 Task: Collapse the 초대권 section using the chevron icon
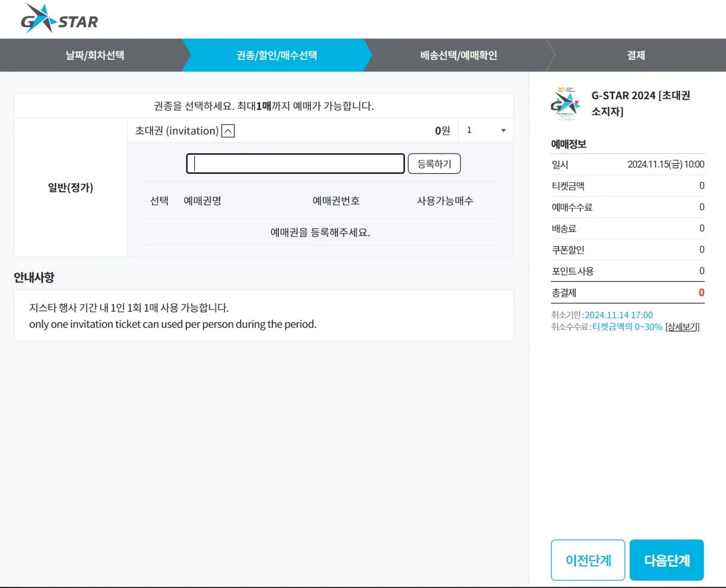[227, 130]
